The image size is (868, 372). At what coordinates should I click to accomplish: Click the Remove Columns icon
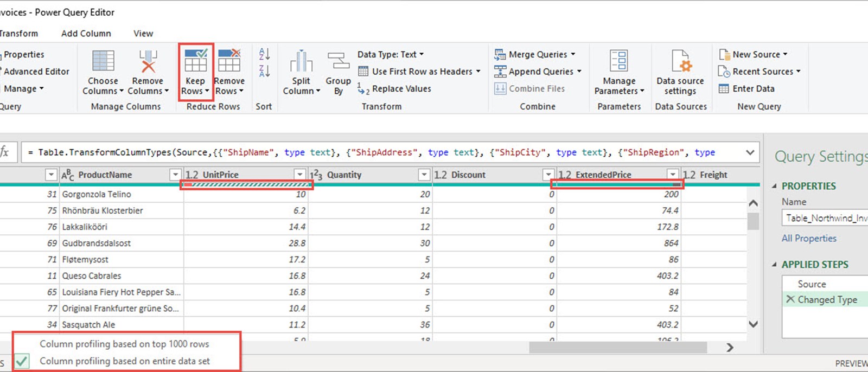pyautogui.click(x=148, y=61)
